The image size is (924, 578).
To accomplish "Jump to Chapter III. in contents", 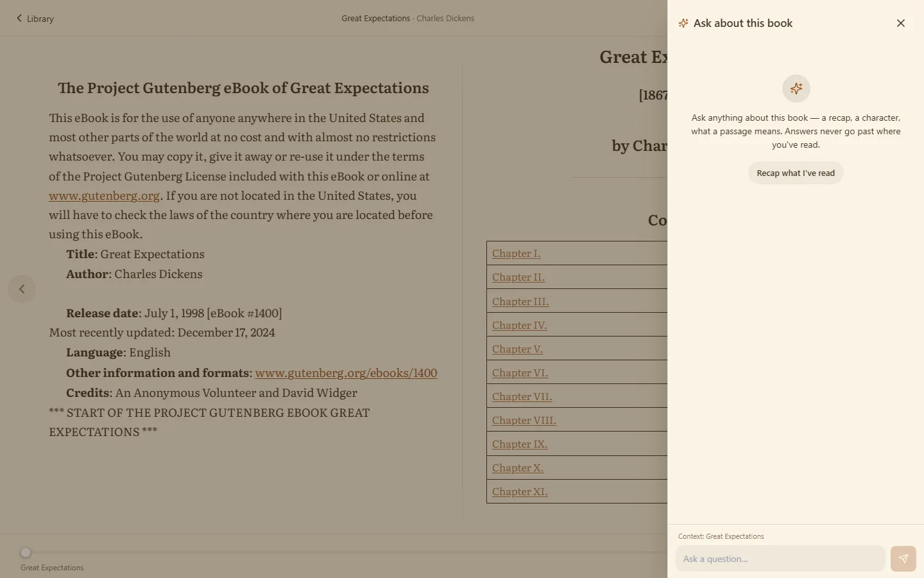I will (x=520, y=301).
